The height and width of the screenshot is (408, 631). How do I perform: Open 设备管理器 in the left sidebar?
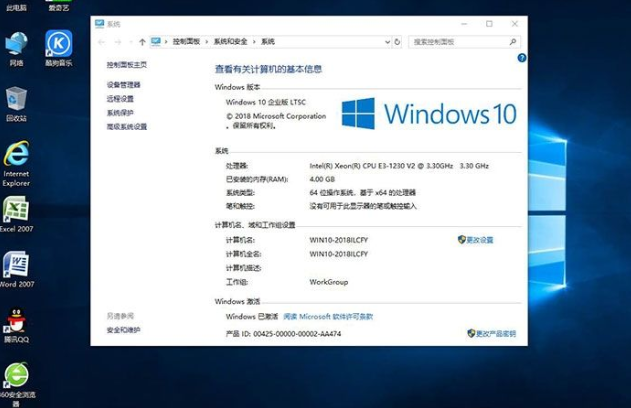124,85
